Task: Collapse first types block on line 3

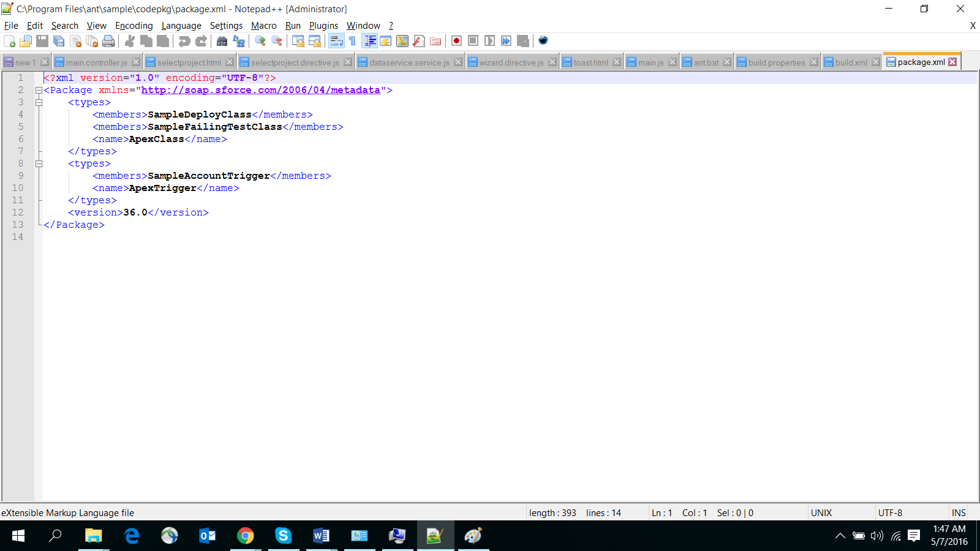Action: click(x=39, y=102)
